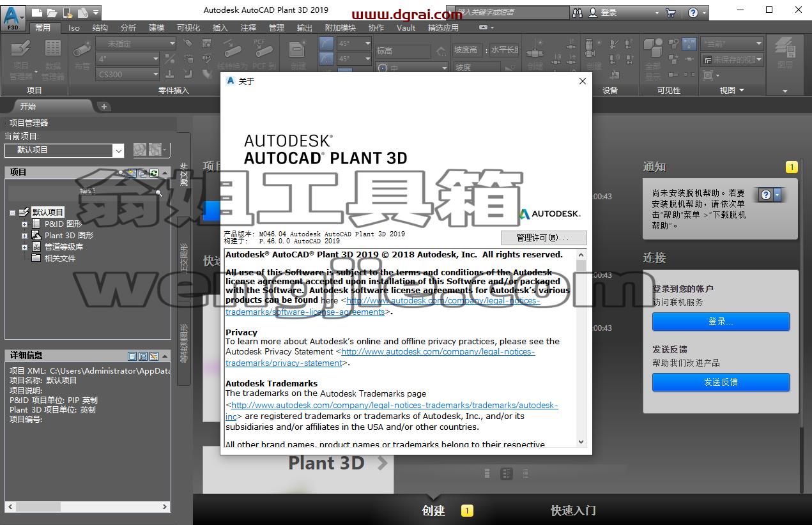Click the green refresh icon in 项目 panel
Screen dimensions: 812x525
[x=154, y=172]
